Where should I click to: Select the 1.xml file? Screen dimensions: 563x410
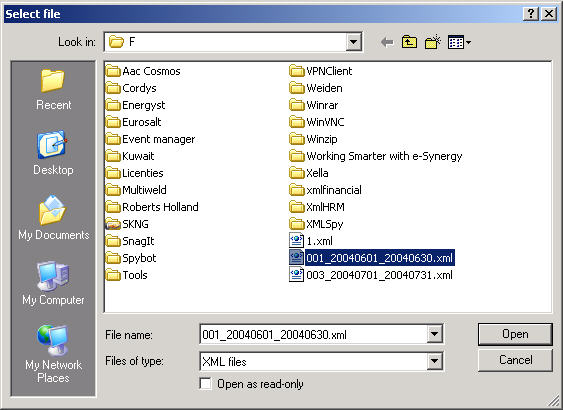[x=311, y=241]
